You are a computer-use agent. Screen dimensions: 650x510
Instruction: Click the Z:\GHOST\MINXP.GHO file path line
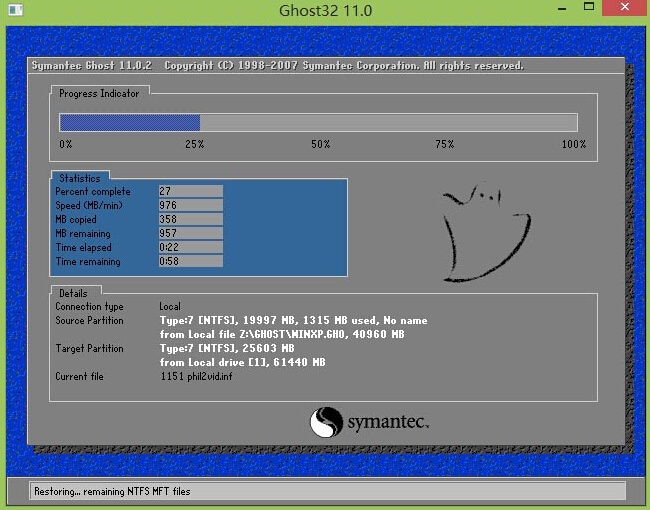282,335
